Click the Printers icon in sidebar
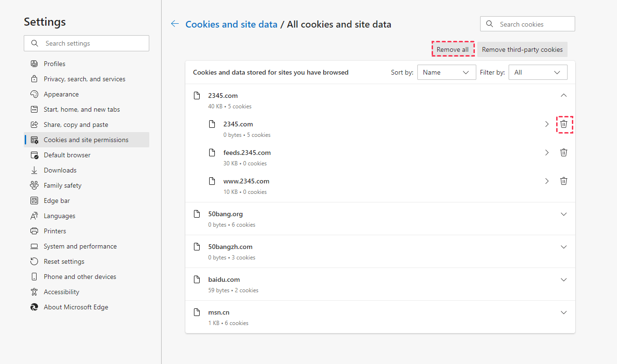Image resolution: width=617 pixels, height=364 pixels. (x=34, y=231)
